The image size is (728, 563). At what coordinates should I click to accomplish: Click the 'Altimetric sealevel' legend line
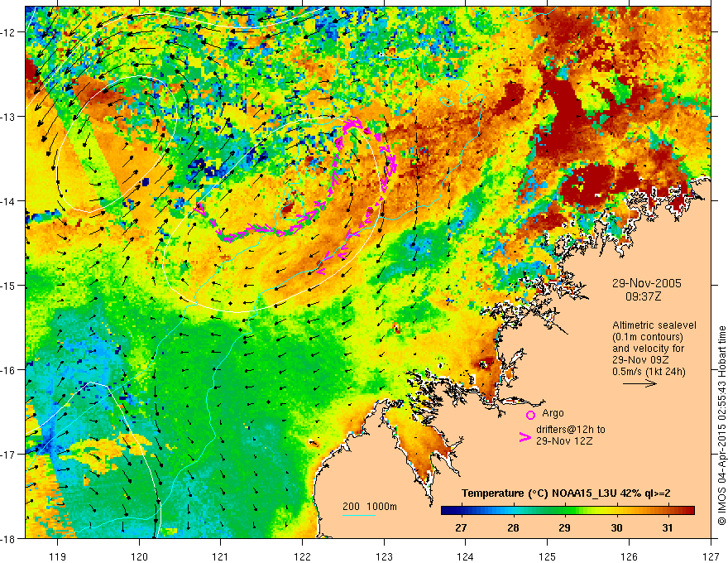point(654,325)
